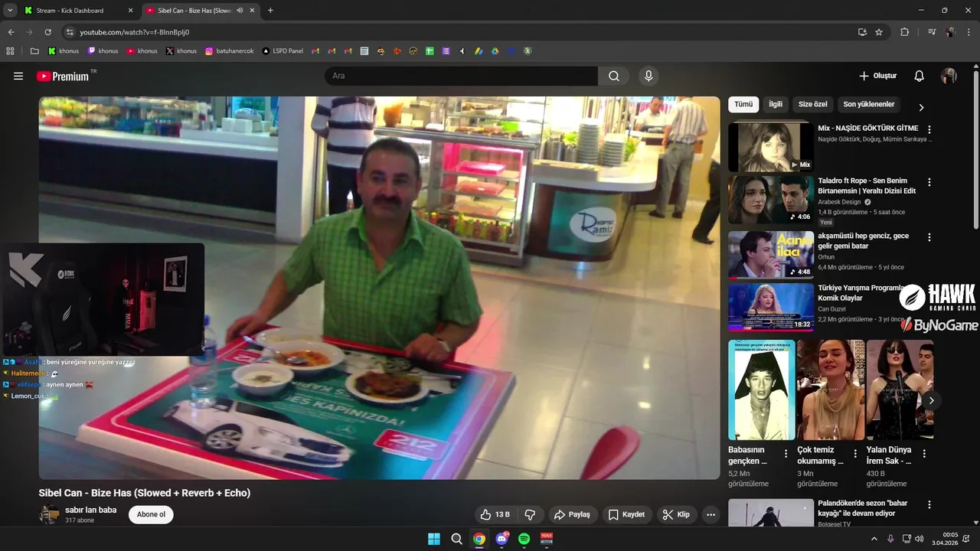The image size is (980, 551).
Task: Click the YouTube Premium logo
Action: point(63,76)
